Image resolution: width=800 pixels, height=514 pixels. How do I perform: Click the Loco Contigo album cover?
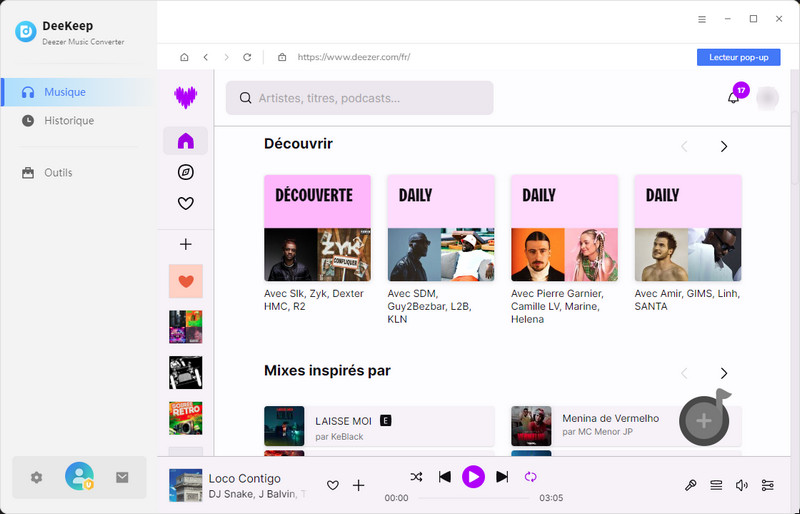(186, 485)
